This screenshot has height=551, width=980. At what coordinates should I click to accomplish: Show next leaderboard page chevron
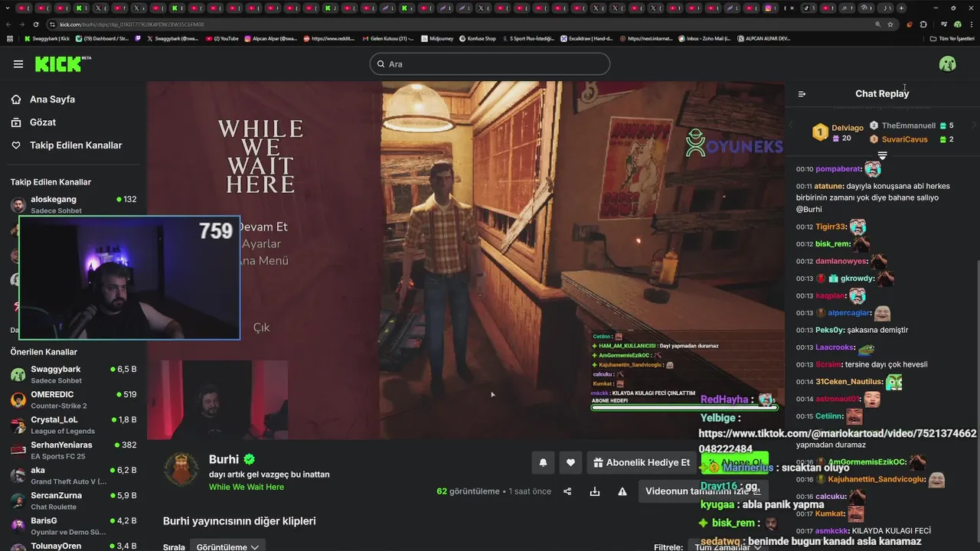pyautogui.click(x=974, y=125)
